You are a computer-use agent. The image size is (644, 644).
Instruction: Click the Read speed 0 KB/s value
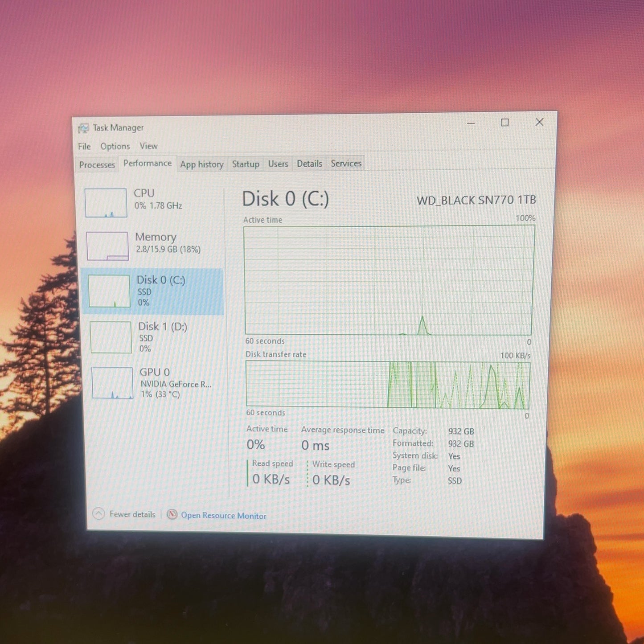click(x=271, y=479)
